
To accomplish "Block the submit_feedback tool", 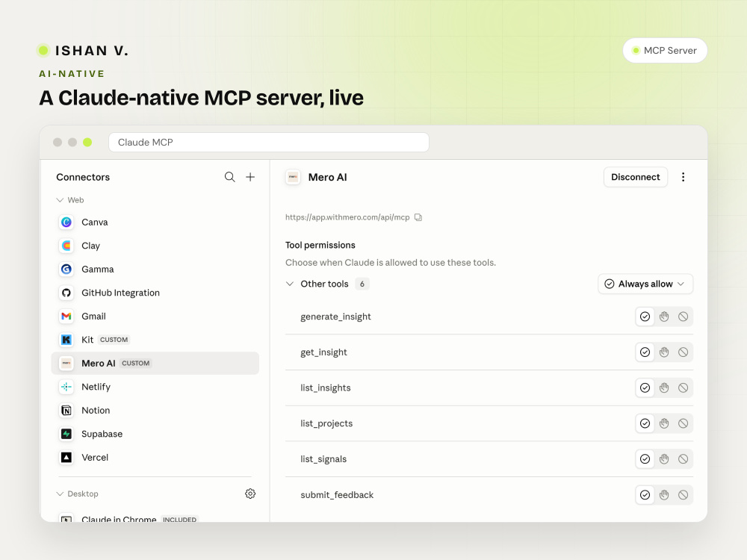I will pos(684,495).
